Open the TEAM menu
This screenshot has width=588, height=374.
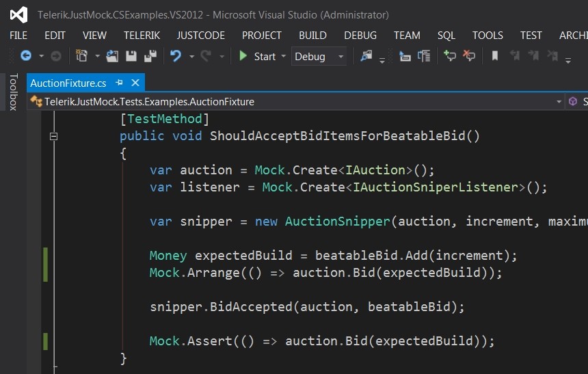coord(407,36)
